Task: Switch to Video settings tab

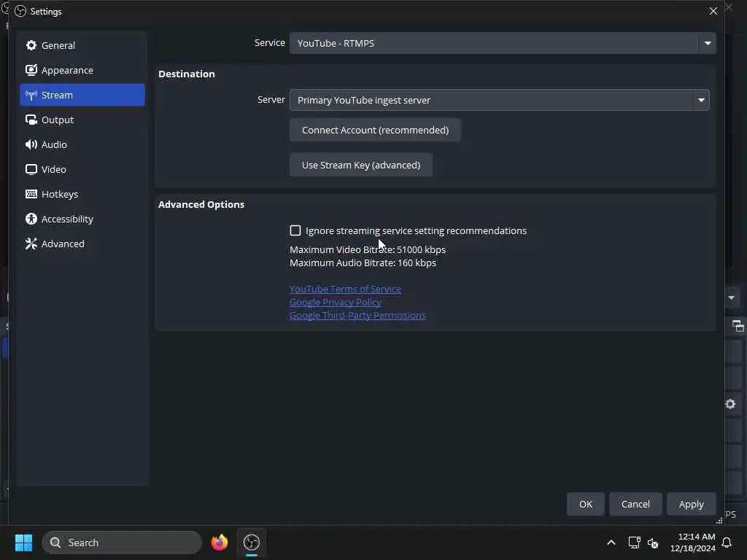Action: (x=82, y=169)
